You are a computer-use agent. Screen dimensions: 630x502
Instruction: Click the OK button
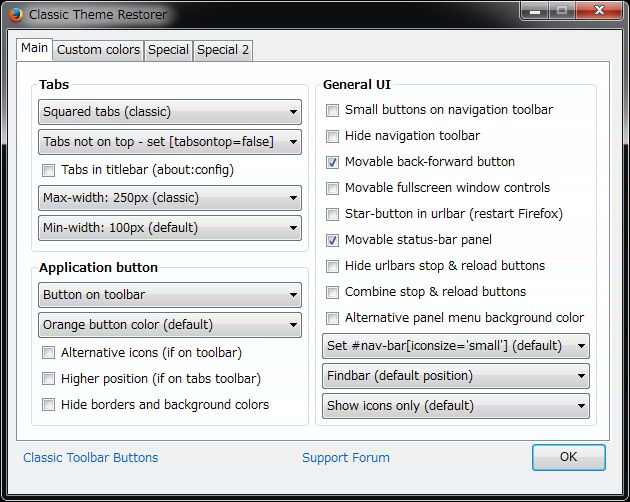click(x=569, y=457)
